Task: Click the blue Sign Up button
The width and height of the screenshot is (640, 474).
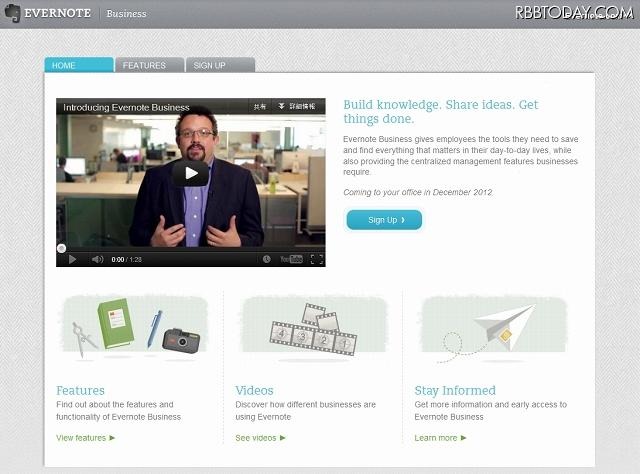Action: pyautogui.click(x=384, y=220)
